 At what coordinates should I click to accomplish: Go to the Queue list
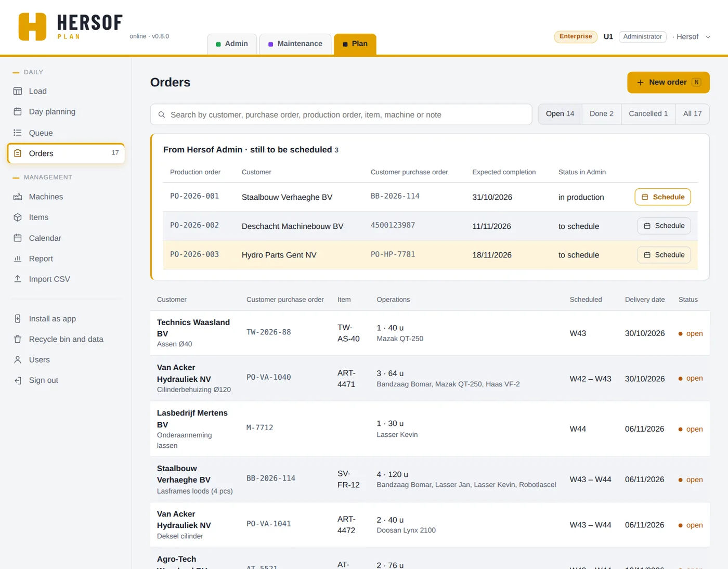point(66,133)
